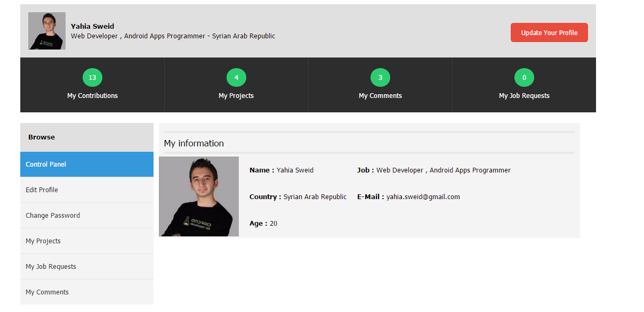Click the green badge showing 0

click(x=524, y=78)
